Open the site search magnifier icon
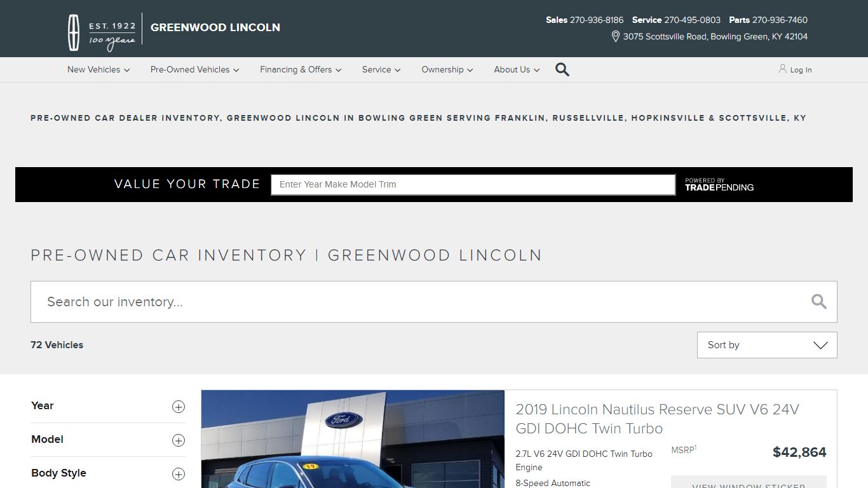 [x=562, y=69]
